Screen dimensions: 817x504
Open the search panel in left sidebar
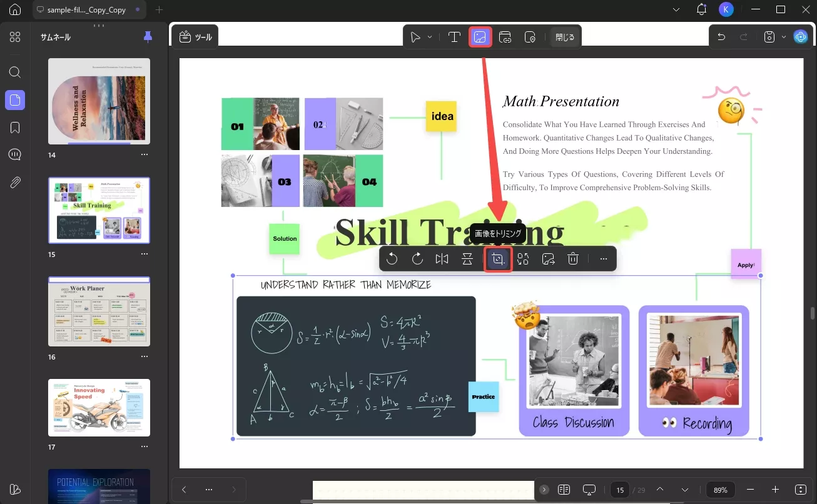[x=15, y=72]
